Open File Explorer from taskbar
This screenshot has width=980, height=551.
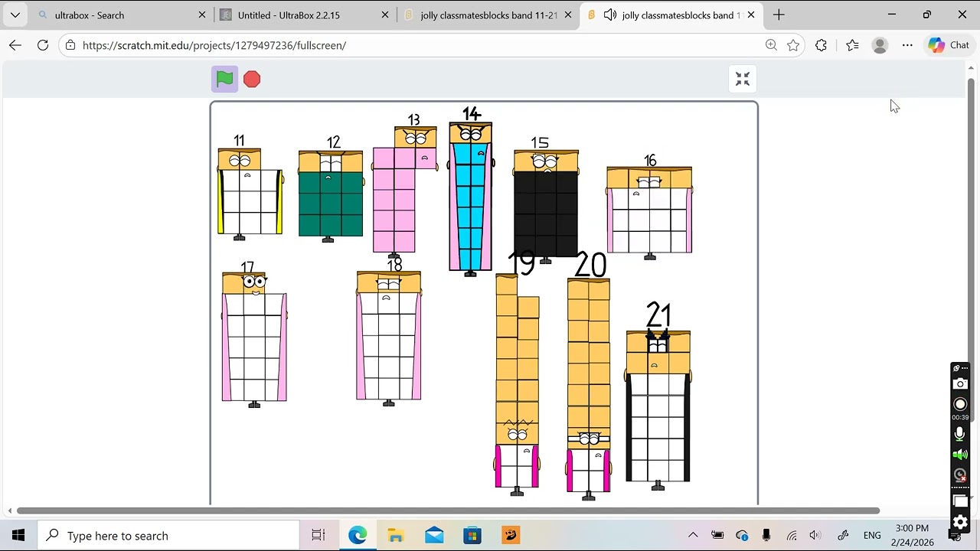[x=396, y=536]
